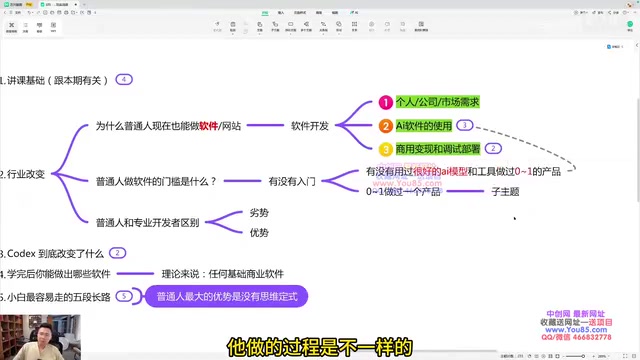The width and height of the screenshot is (640, 360).
Task: Select the 劣势 node
Action: pyautogui.click(x=259, y=213)
